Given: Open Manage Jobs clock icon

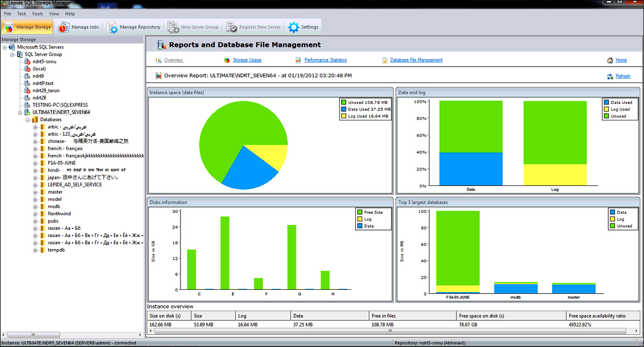Looking at the screenshot, I should pos(63,27).
